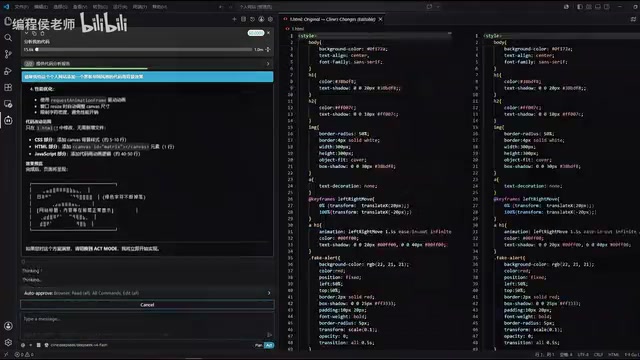Viewport: 640px width, 360px height.
Task: Open the Remote Explorer view icon
Action: click(8, 104)
